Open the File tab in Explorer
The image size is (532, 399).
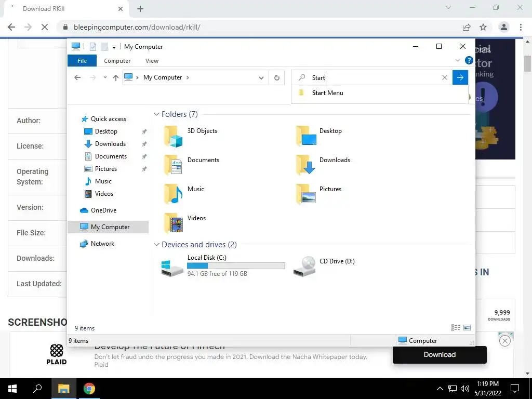(x=82, y=61)
